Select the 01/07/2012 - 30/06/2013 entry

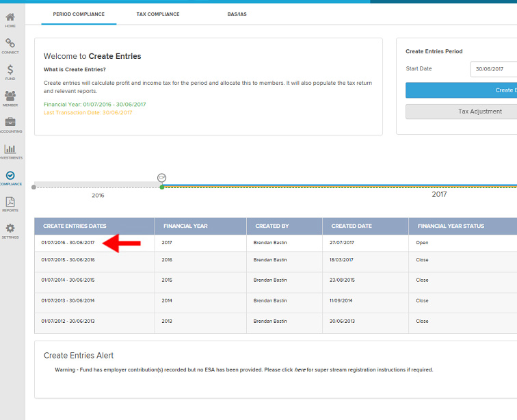click(68, 321)
